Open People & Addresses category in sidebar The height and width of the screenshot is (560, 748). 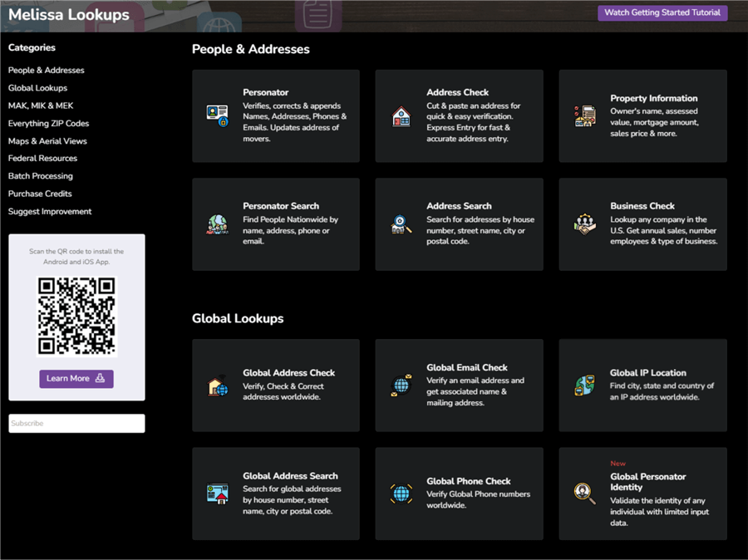(47, 70)
